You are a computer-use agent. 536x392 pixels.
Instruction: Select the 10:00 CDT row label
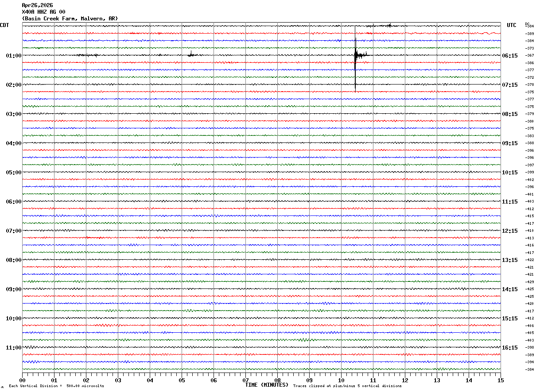coord(14,318)
